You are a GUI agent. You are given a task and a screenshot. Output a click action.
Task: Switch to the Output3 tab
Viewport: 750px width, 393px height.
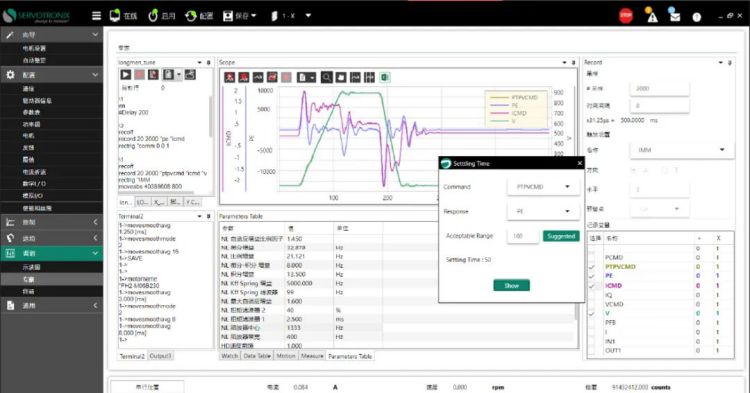tap(160, 356)
